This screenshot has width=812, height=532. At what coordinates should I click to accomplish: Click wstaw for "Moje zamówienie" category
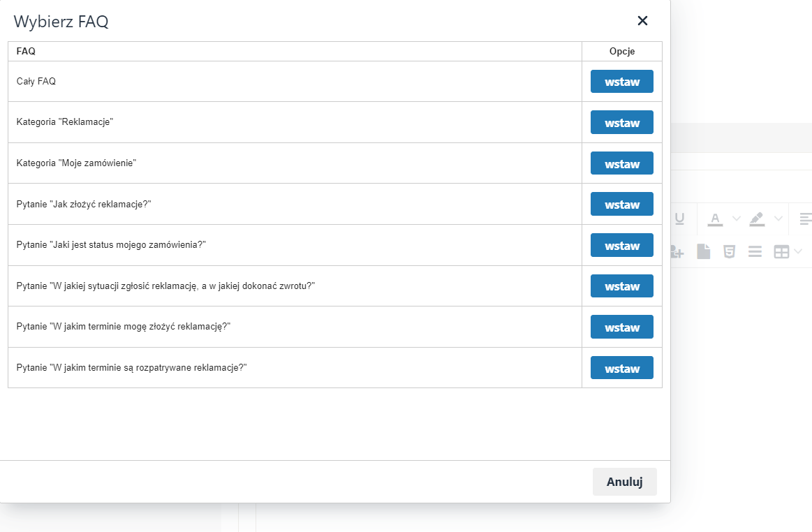[621, 163]
